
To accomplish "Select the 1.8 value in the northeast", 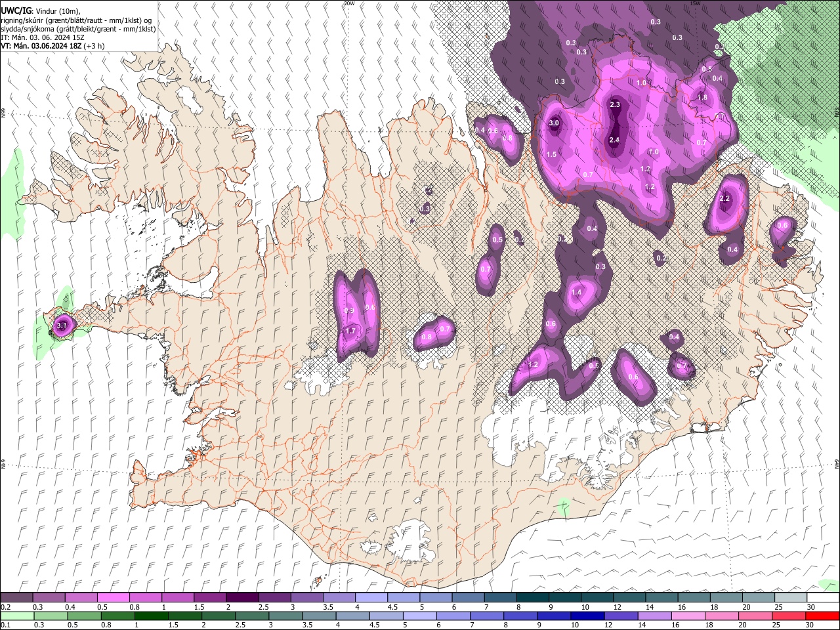I will tap(702, 98).
